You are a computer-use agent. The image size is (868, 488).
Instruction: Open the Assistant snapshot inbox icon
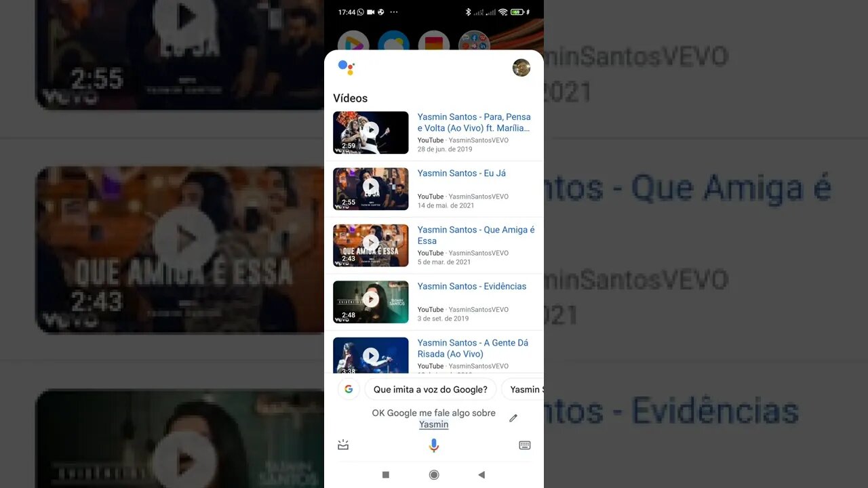point(343,445)
